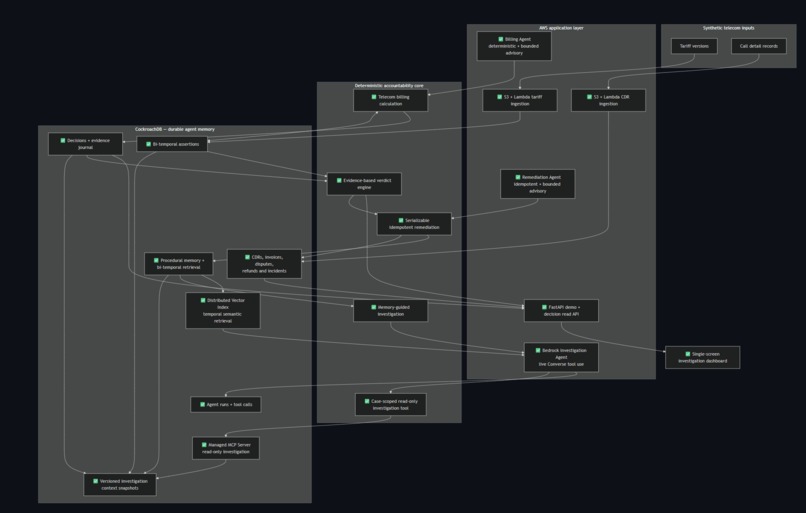
Task: Click the check icon in FastAPI demo node
Action: [x=544, y=307]
